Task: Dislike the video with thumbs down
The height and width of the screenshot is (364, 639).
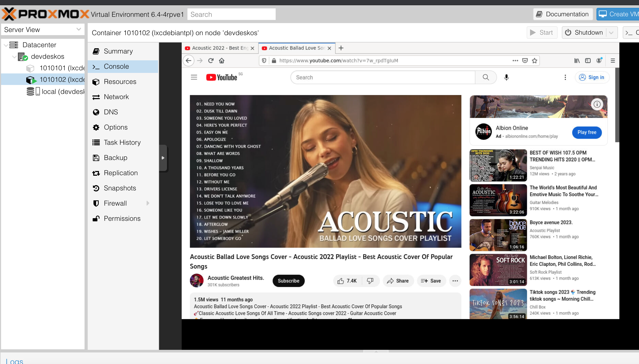Action: point(370,281)
